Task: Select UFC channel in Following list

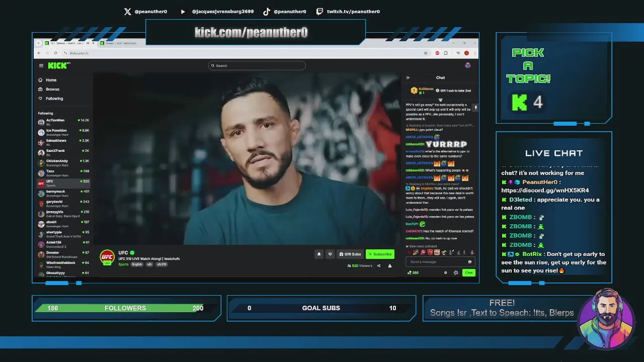Action: pos(63,183)
